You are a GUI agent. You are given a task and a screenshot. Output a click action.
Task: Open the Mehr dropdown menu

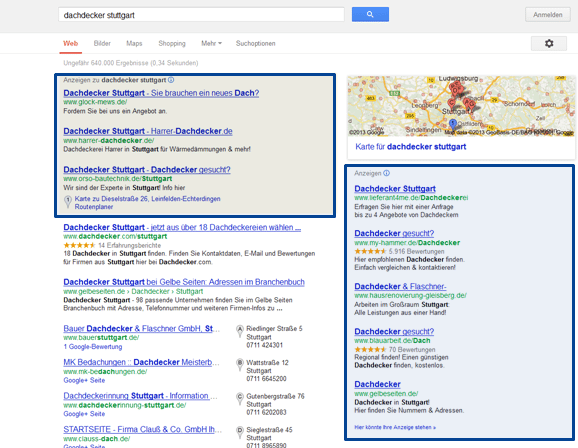[211, 44]
